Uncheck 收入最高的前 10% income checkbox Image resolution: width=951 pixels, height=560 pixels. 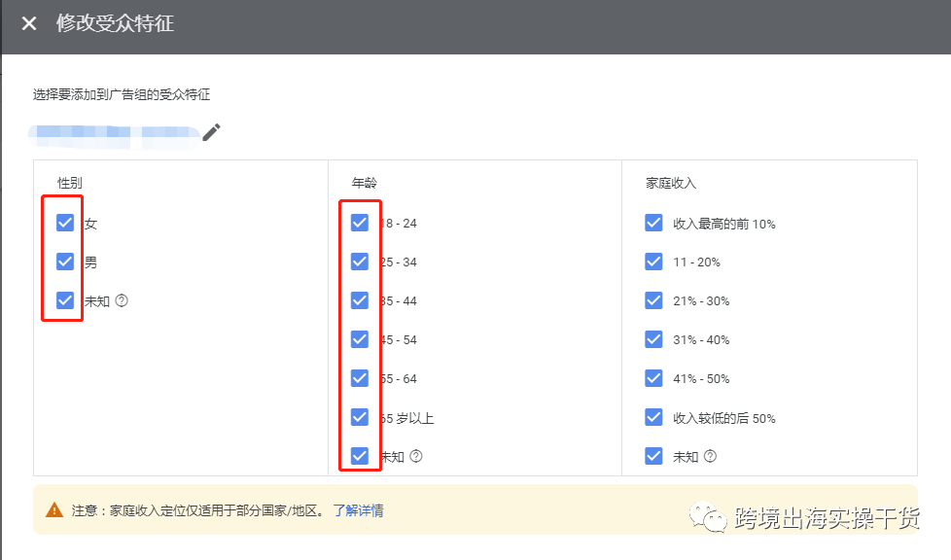click(653, 223)
